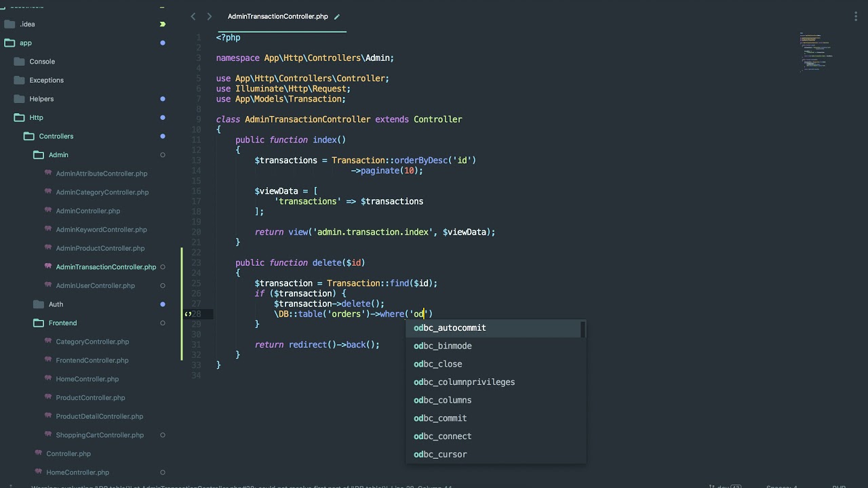Click '->paginate(10);' in the code
868x488 pixels.
pos(387,171)
